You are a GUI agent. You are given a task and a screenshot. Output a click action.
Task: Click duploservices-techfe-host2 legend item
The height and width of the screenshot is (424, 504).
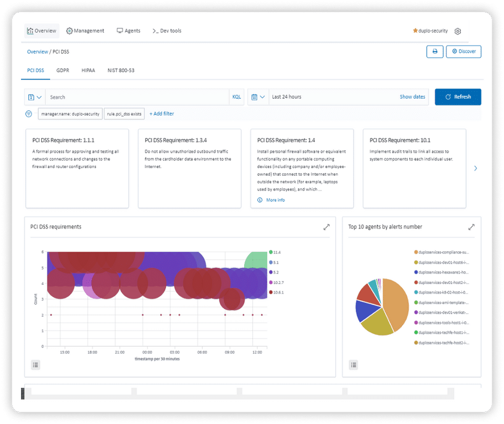click(442, 343)
